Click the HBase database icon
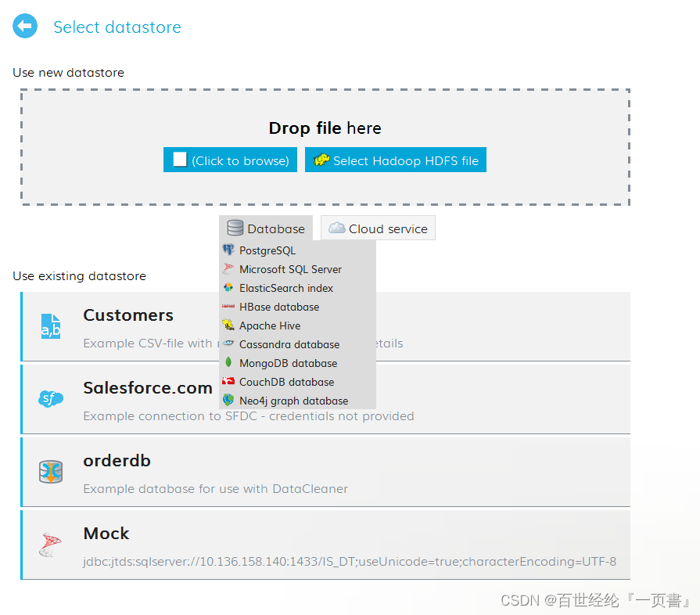This screenshot has height=615, width=700. point(228,306)
